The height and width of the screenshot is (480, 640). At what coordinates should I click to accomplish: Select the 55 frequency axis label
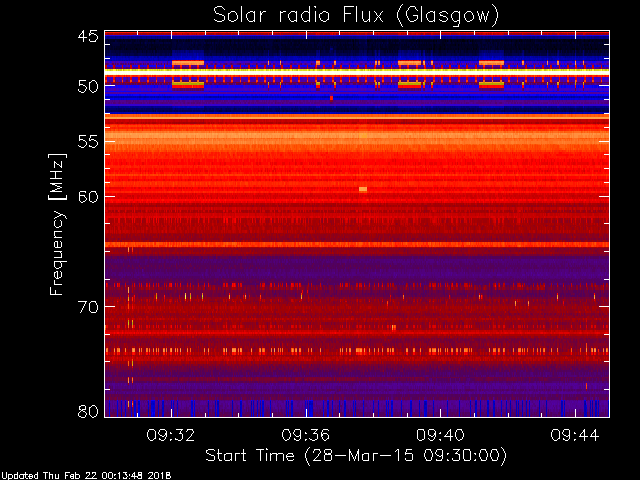88,142
